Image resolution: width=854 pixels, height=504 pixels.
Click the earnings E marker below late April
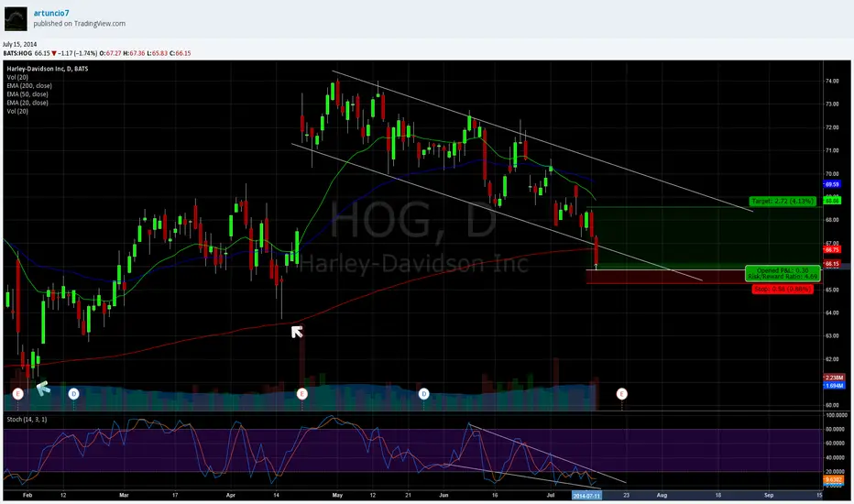pyautogui.click(x=302, y=393)
